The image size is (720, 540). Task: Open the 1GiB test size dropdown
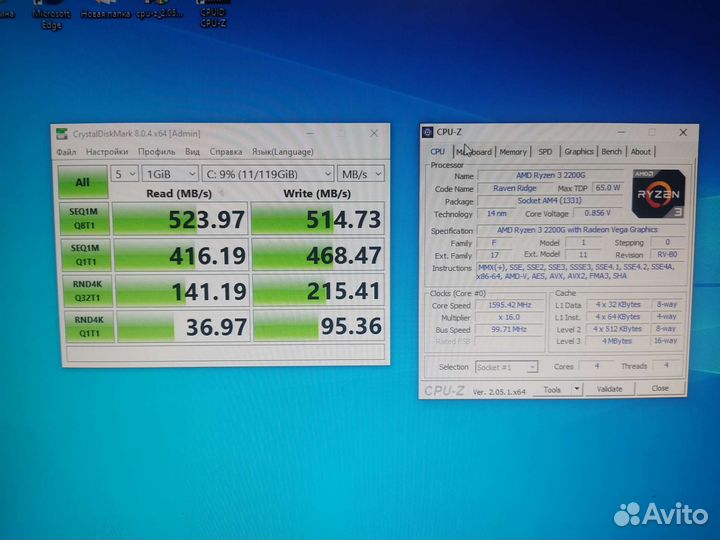170,174
